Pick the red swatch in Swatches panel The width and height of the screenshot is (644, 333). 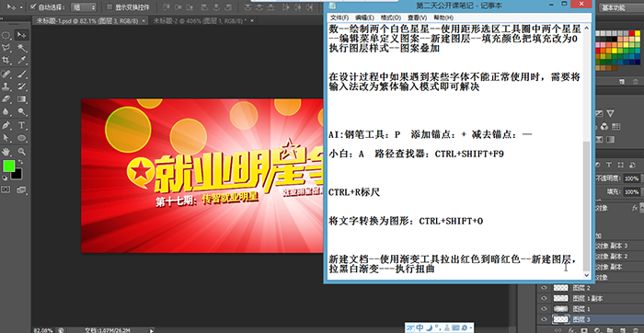click(632, 33)
